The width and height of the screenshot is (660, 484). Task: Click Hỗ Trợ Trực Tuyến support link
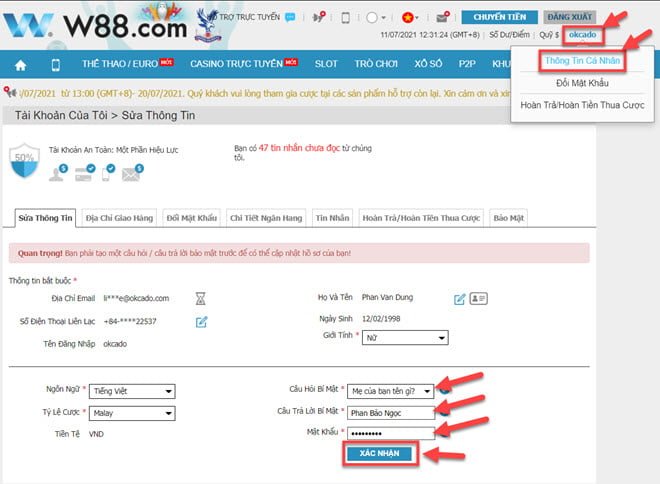tap(245, 17)
